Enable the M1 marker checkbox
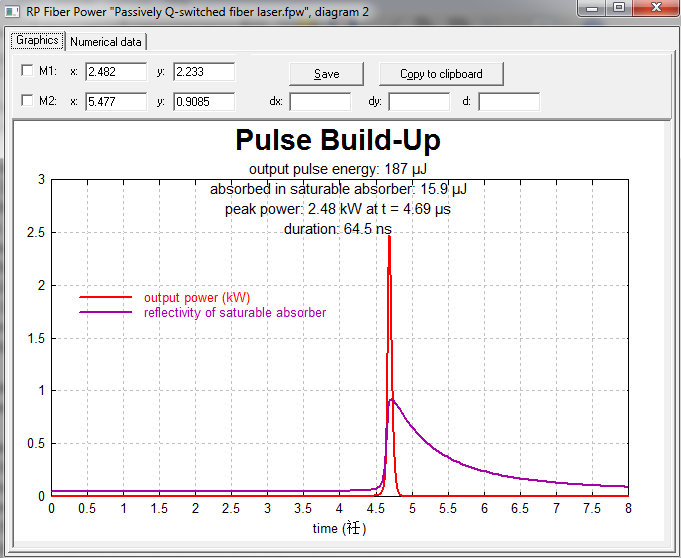This screenshot has width=681, height=558. (x=27, y=72)
